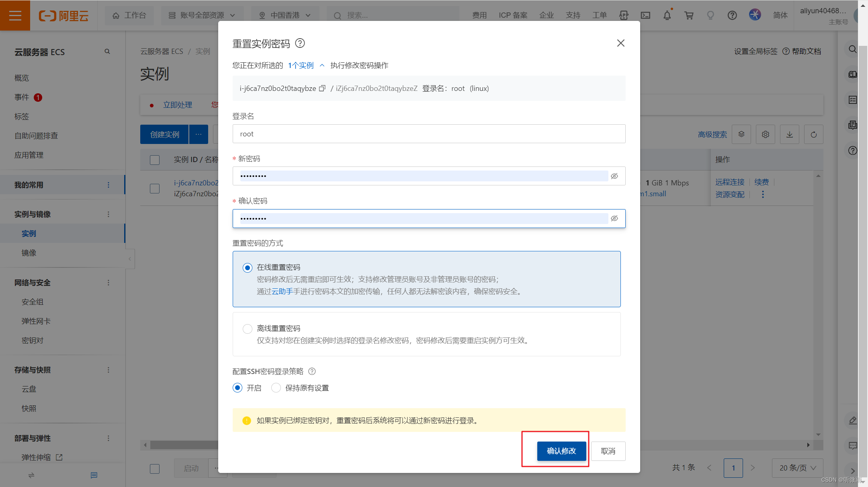
Task: Show the 新密码 field contents
Action: coord(614,176)
